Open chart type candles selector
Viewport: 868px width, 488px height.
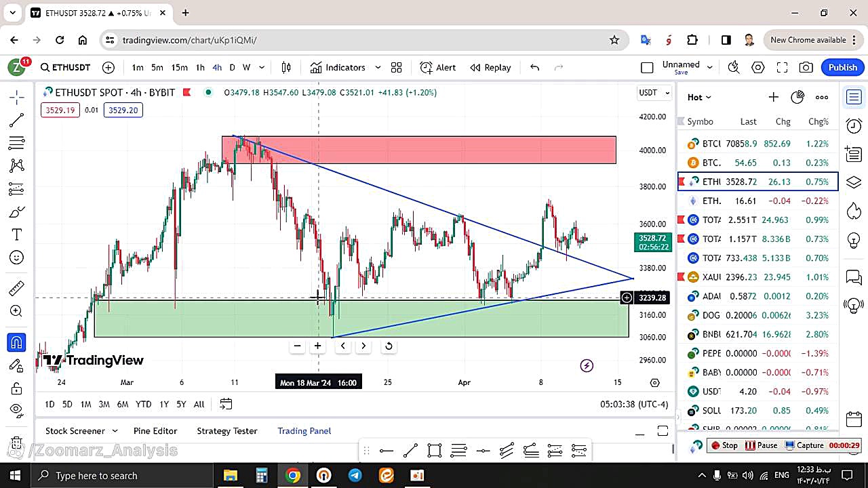[x=286, y=67]
